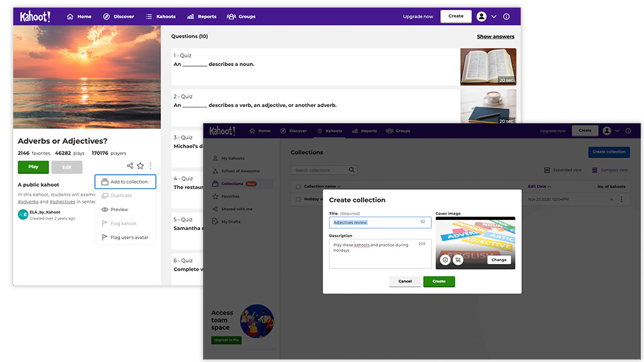The image size is (644, 362).
Task: Click the #adverbs hashtag link
Action: pyautogui.click(x=28, y=202)
